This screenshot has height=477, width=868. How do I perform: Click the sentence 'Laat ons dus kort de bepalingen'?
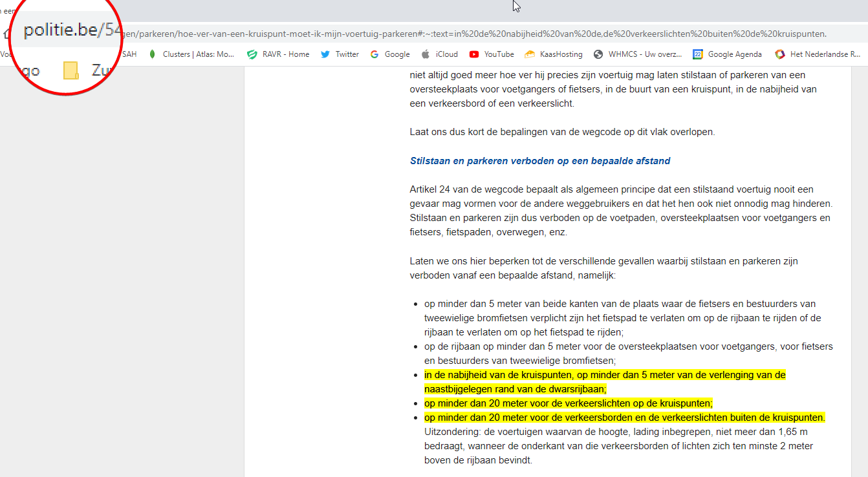click(x=562, y=132)
